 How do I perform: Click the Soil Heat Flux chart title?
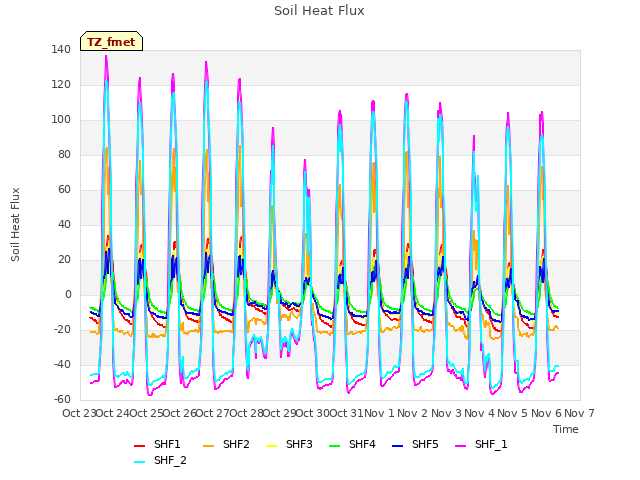[319, 10]
